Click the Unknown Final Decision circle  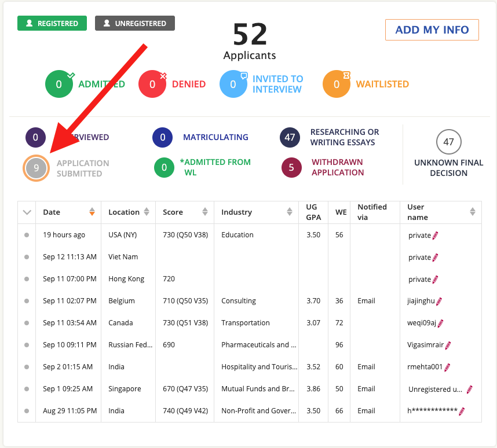448,142
